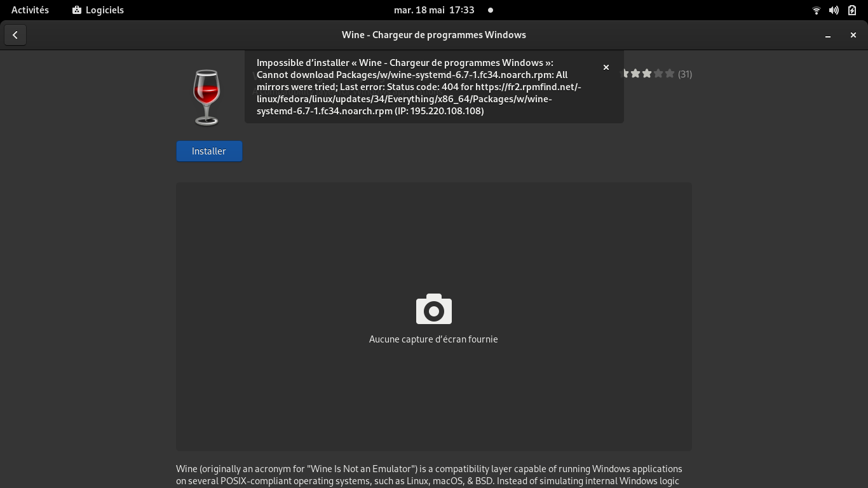
Task: Click the battery status icon
Action: tap(852, 10)
